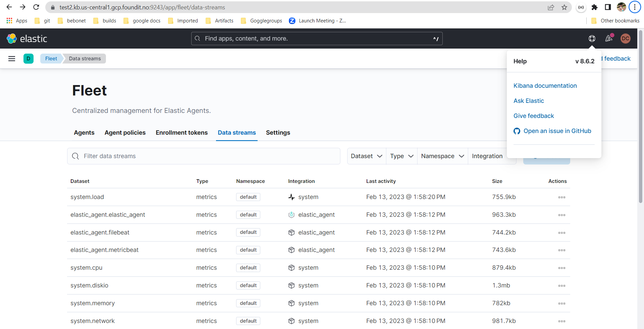Open the Dataset filter dropdown

pyautogui.click(x=366, y=156)
